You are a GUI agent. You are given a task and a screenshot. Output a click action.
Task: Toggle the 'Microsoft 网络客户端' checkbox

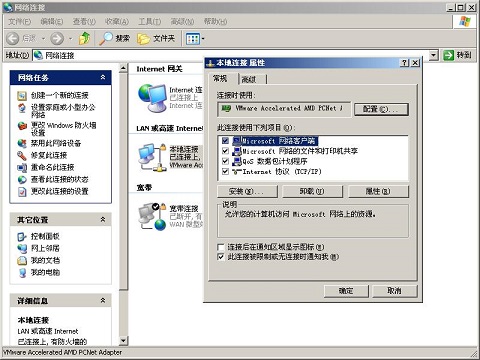pyautogui.click(x=225, y=141)
